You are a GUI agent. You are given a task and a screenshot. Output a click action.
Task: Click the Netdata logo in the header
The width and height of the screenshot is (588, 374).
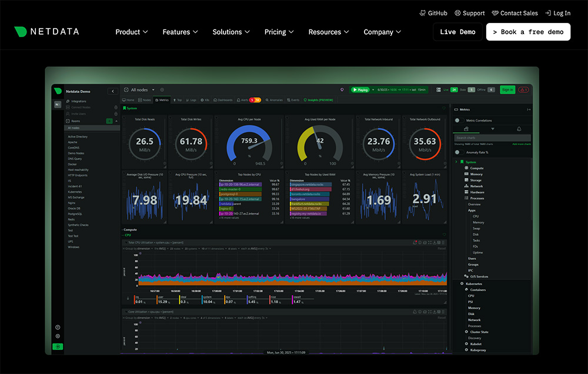[46, 32]
